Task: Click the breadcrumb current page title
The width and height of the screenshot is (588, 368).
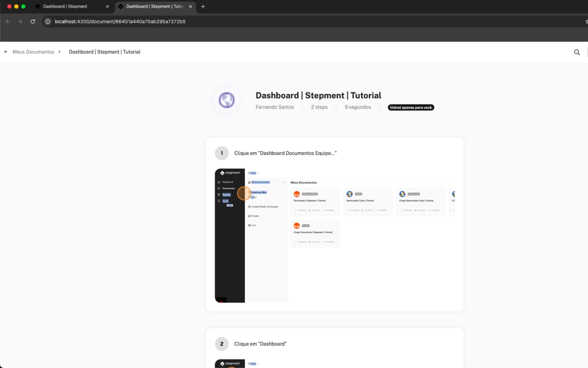Action: click(105, 52)
